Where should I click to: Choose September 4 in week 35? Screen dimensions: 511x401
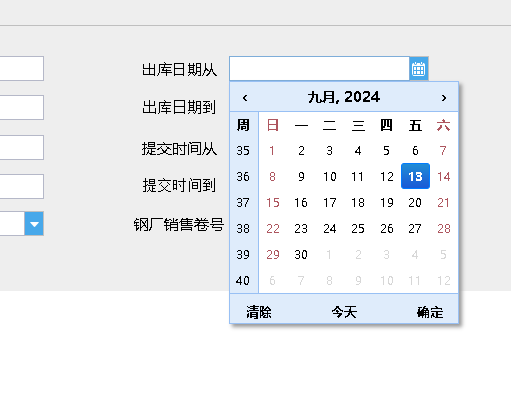[x=358, y=151]
